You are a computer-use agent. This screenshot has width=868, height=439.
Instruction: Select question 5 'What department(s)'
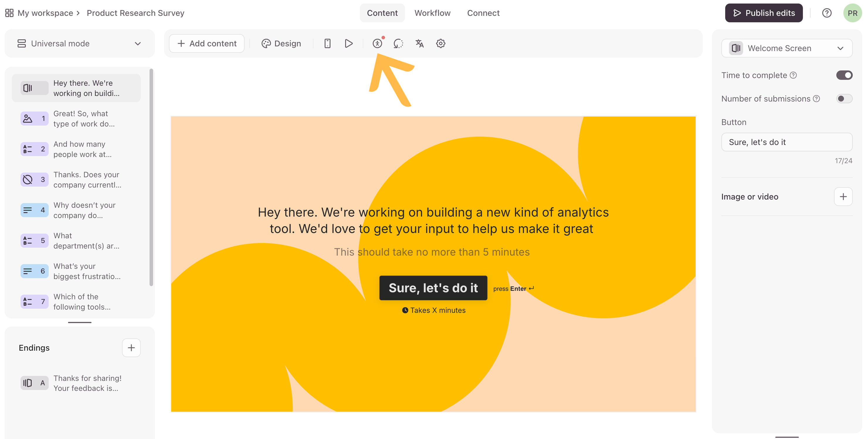click(x=76, y=241)
